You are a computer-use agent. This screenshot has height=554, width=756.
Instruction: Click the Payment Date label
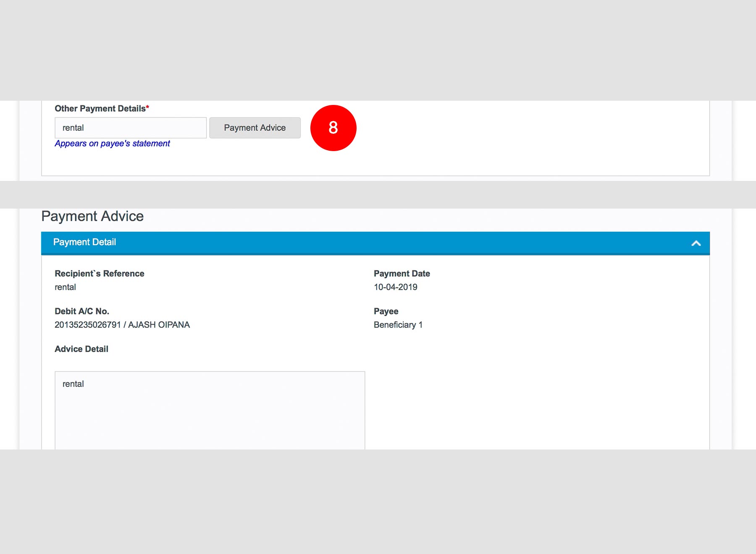[402, 274]
